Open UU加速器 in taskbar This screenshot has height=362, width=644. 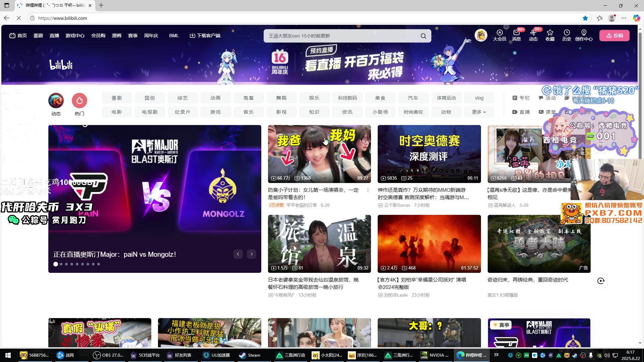pos(217,355)
